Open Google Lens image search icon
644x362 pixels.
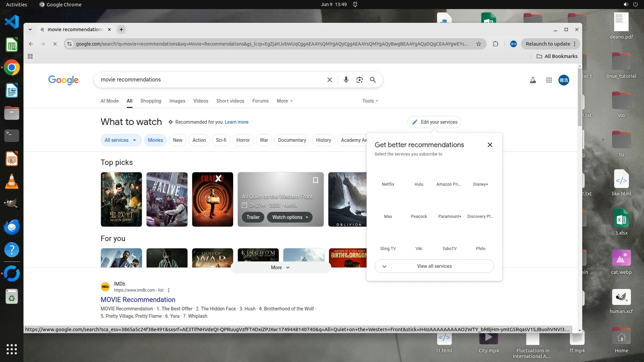point(359,80)
